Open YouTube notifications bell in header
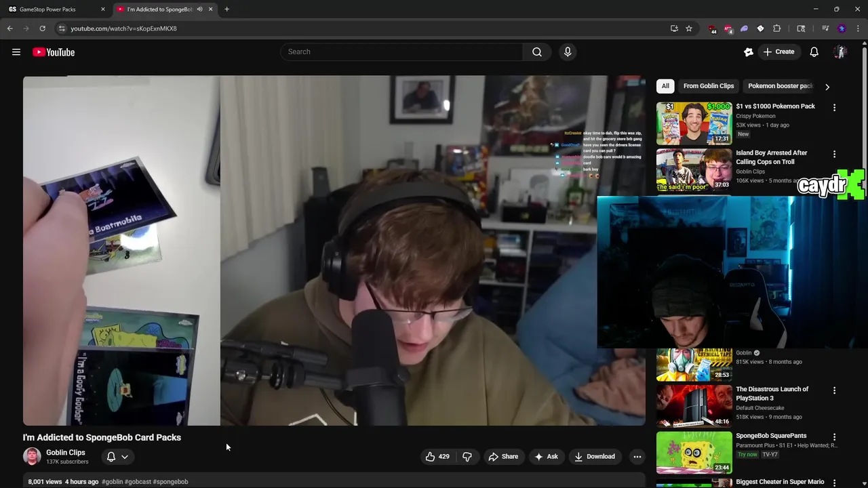 coord(814,52)
